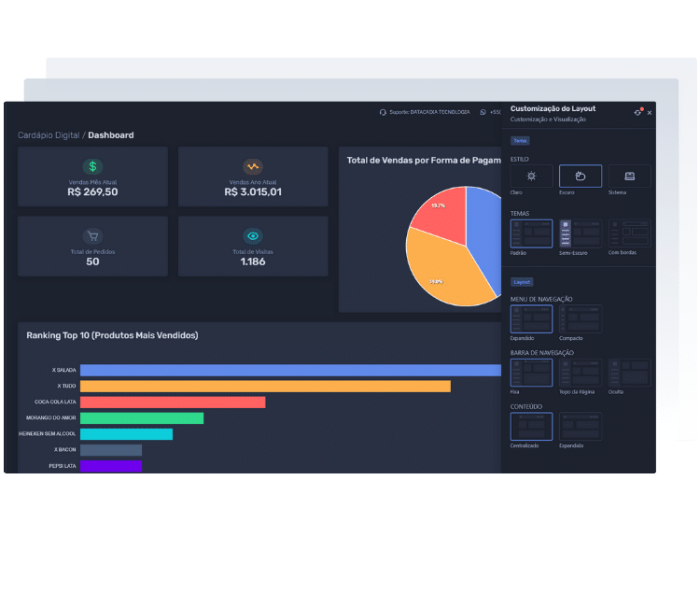Select the Claro light style option
This screenshot has height=607, width=700.
531,176
